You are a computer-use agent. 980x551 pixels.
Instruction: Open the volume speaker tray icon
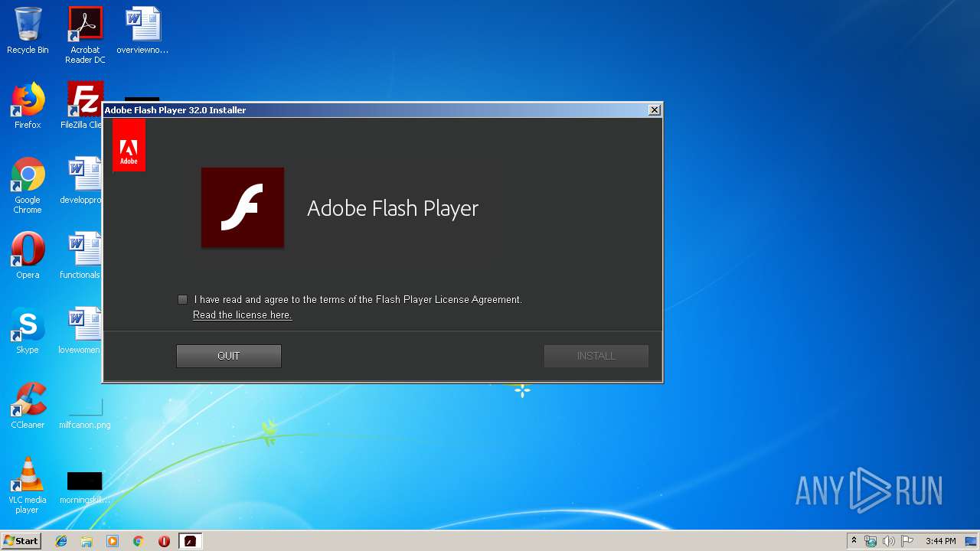pyautogui.click(x=889, y=541)
